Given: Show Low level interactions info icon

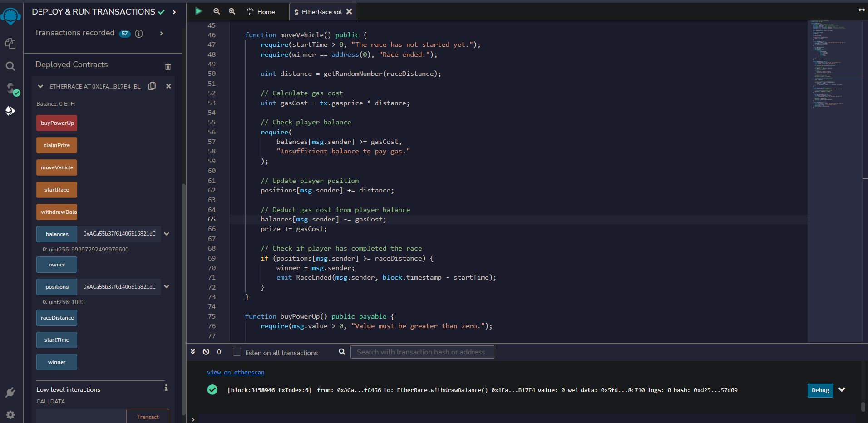Looking at the screenshot, I should tap(166, 388).
